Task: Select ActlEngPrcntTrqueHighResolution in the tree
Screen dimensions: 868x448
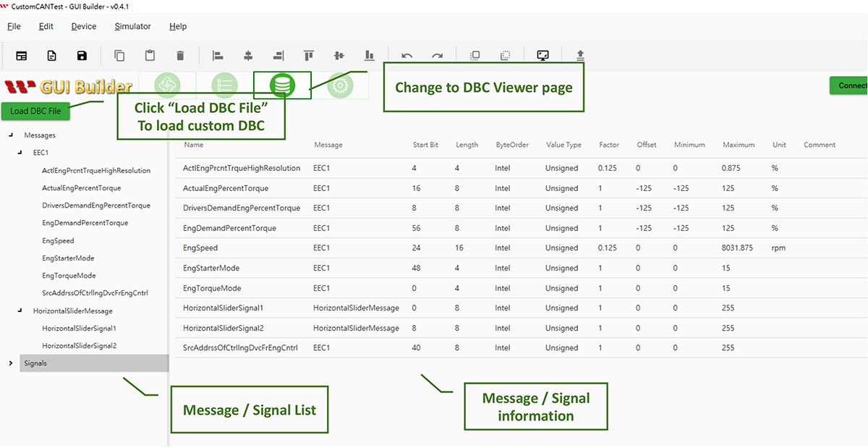Action: 96,171
